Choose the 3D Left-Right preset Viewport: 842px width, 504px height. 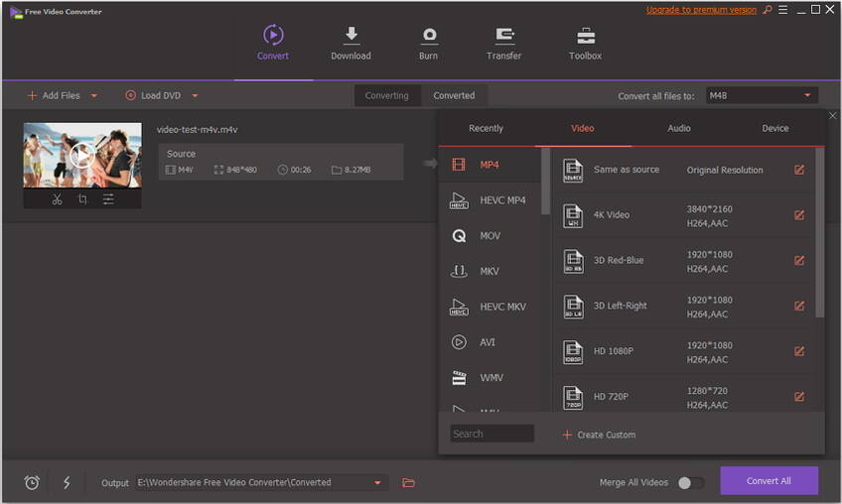[x=682, y=306]
